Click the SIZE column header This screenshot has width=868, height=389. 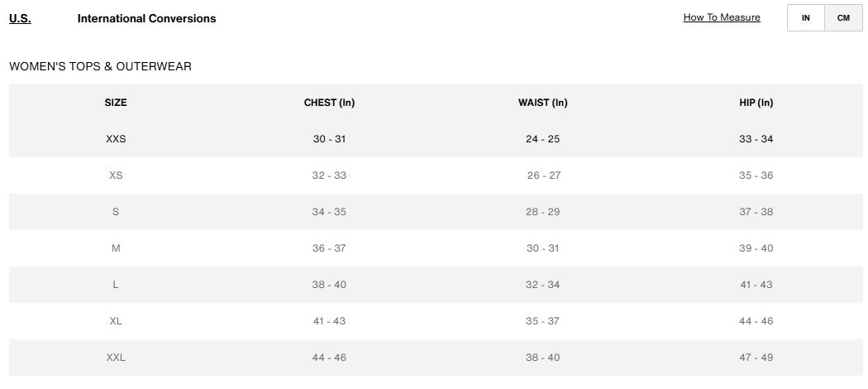tap(116, 103)
